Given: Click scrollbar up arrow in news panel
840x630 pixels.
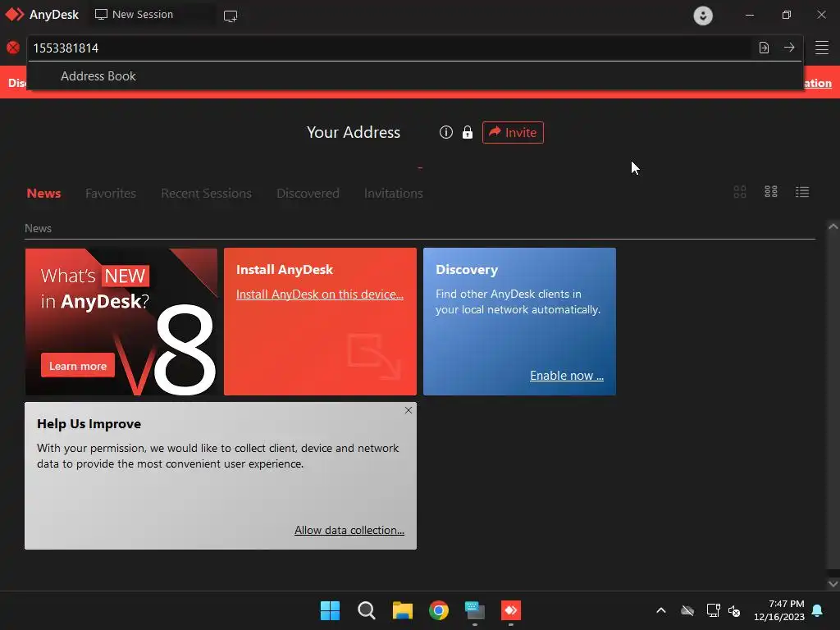Looking at the screenshot, I should pyautogui.click(x=833, y=226).
